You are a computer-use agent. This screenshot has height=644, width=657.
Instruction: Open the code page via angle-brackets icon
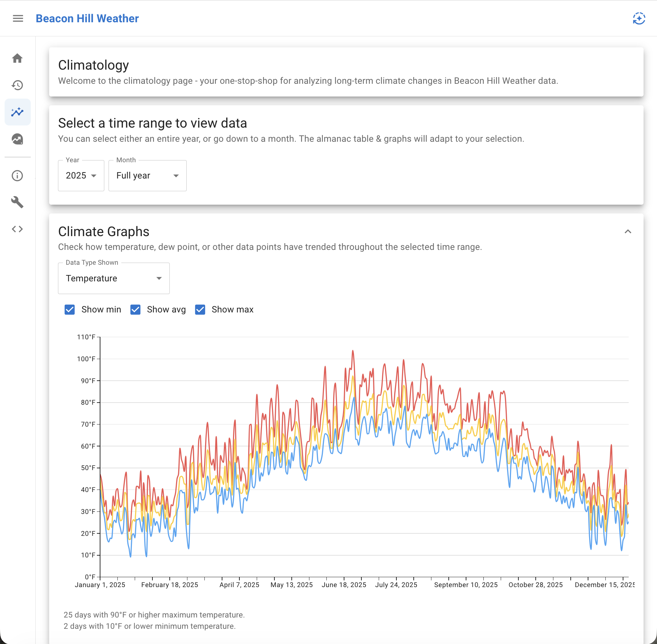point(17,229)
